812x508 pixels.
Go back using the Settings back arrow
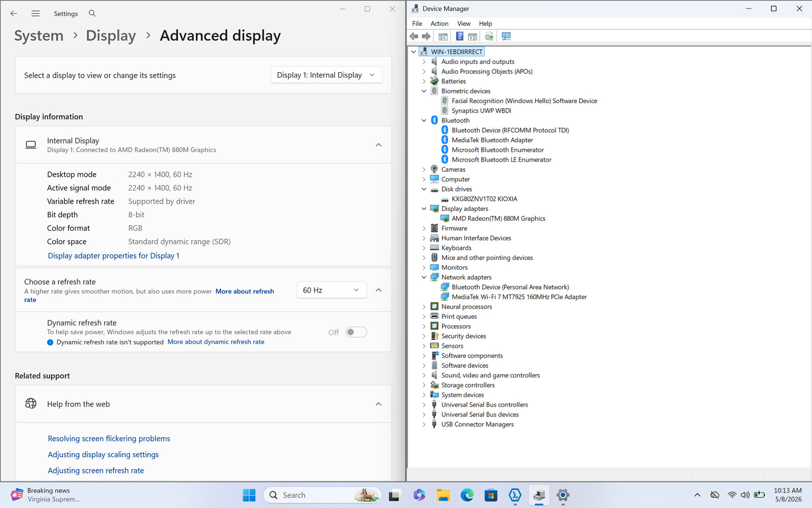pos(14,14)
